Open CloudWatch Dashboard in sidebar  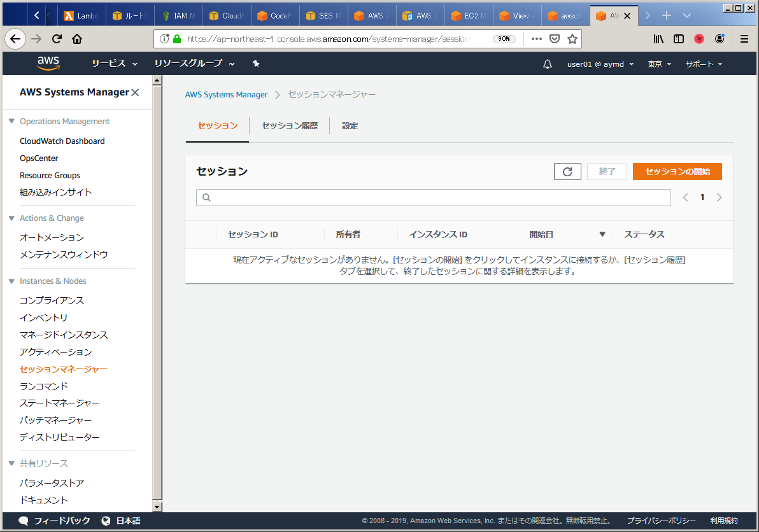(x=62, y=141)
